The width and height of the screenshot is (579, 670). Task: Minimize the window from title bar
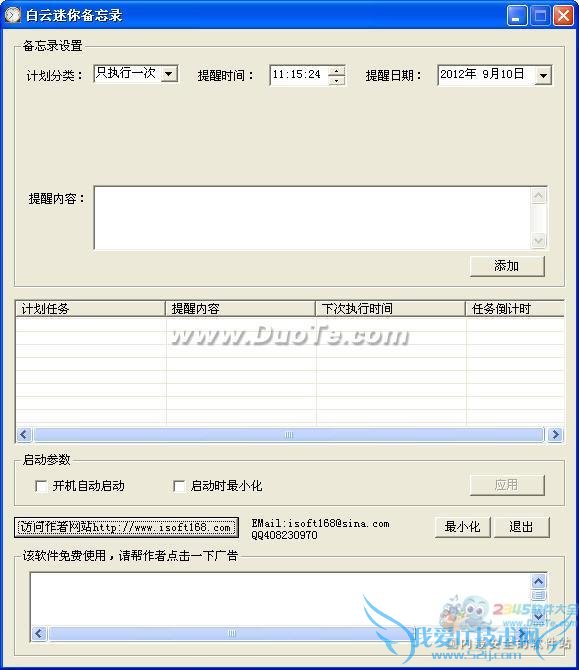point(517,16)
